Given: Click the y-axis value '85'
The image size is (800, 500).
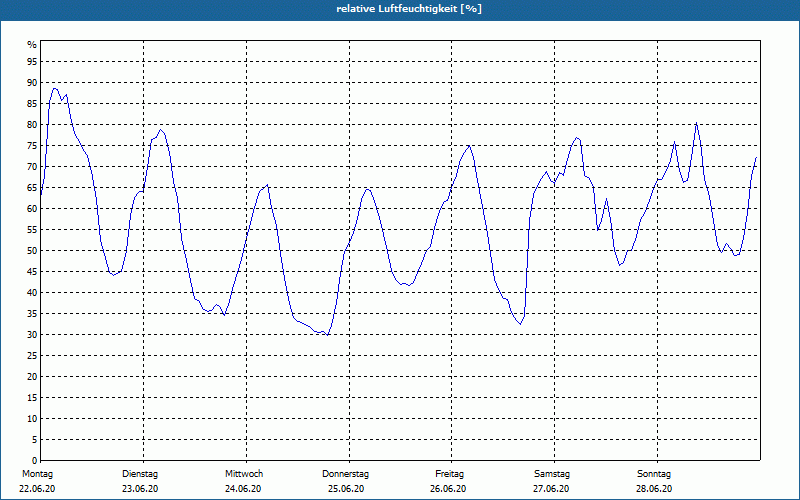Looking at the screenshot, I should 32,104.
